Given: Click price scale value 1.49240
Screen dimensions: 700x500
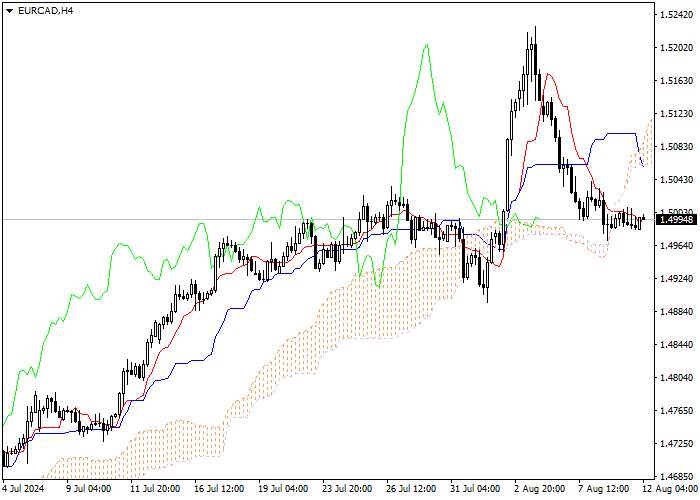Looking at the screenshot, I should pos(676,278).
